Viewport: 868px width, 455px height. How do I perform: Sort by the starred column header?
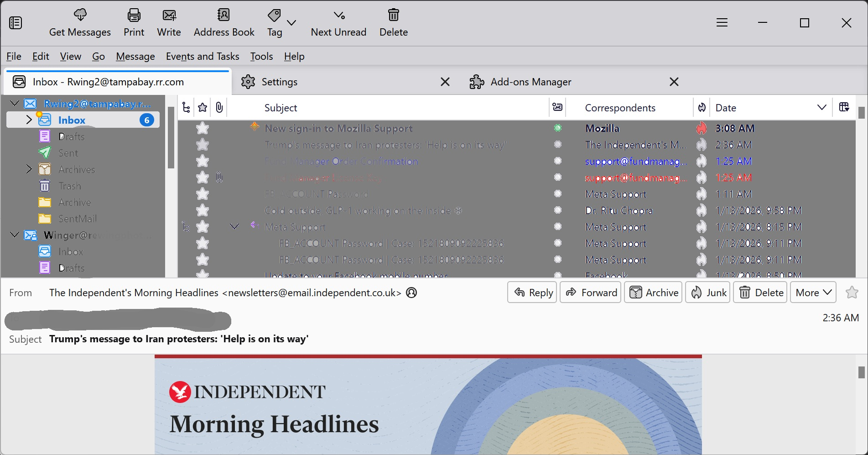[x=203, y=108]
